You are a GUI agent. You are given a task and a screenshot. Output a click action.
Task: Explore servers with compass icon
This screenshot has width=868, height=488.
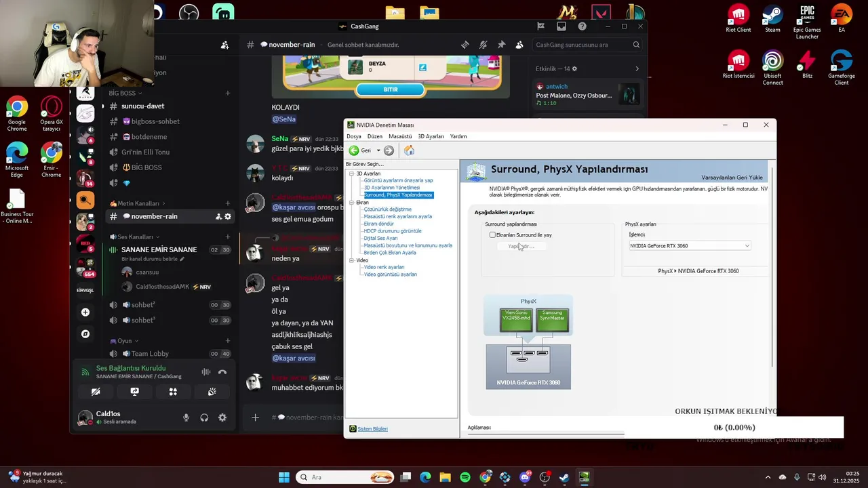(85, 334)
